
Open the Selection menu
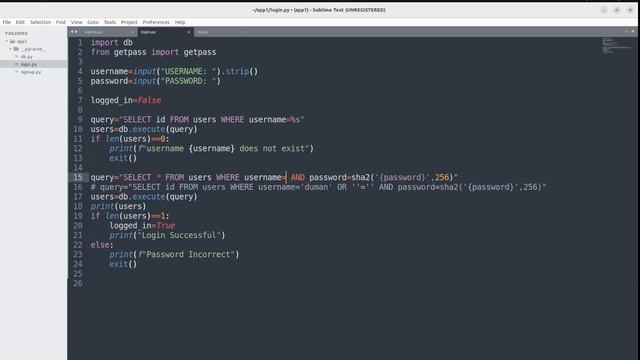[40, 22]
